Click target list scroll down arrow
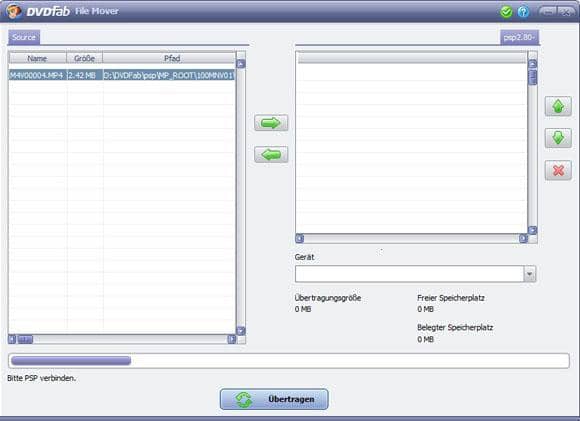The height and width of the screenshot is (421, 580). [533, 230]
